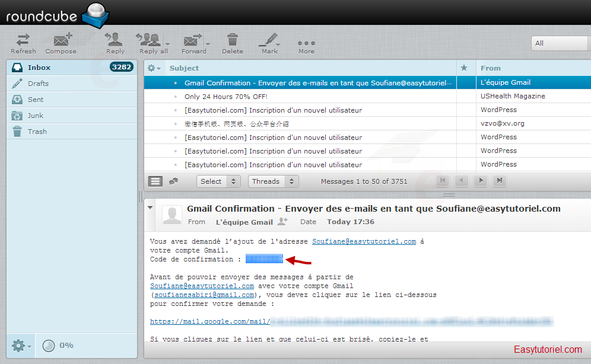Go to first page of messages
This screenshot has height=364, width=591.
pyautogui.click(x=443, y=181)
